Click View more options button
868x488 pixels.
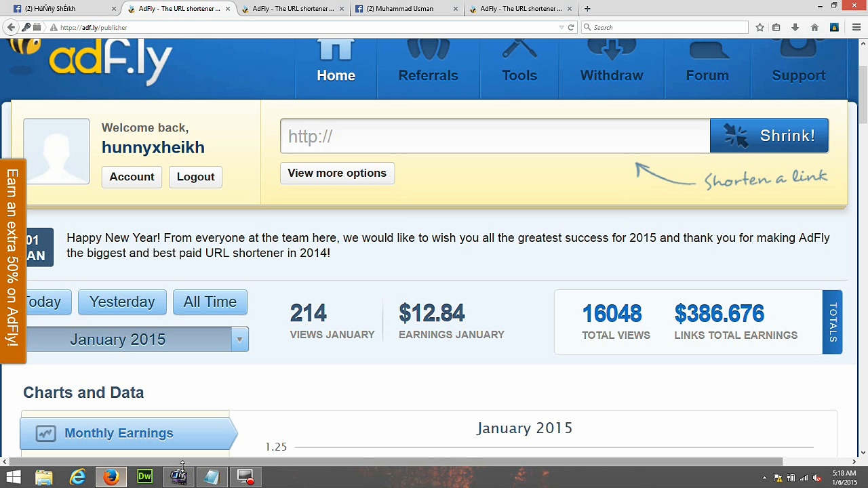click(337, 173)
